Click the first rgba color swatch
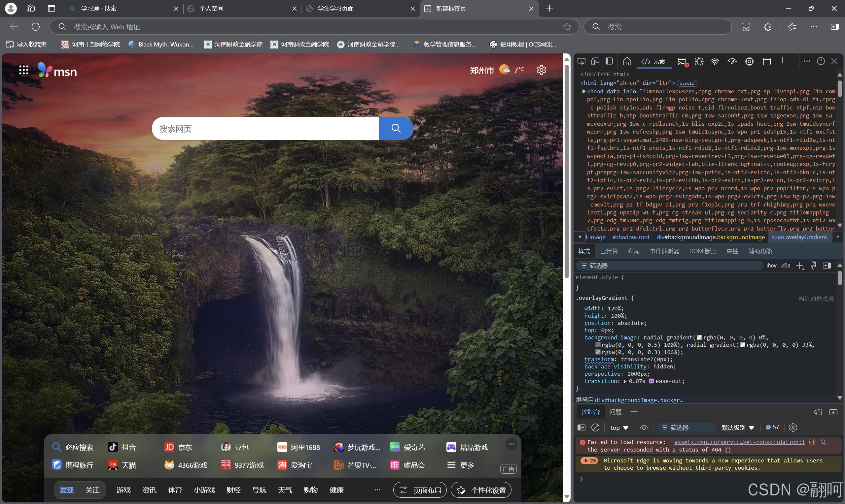The width and height of the screenshot is (845, 504). pyautogui.click(x=699, y=337)
